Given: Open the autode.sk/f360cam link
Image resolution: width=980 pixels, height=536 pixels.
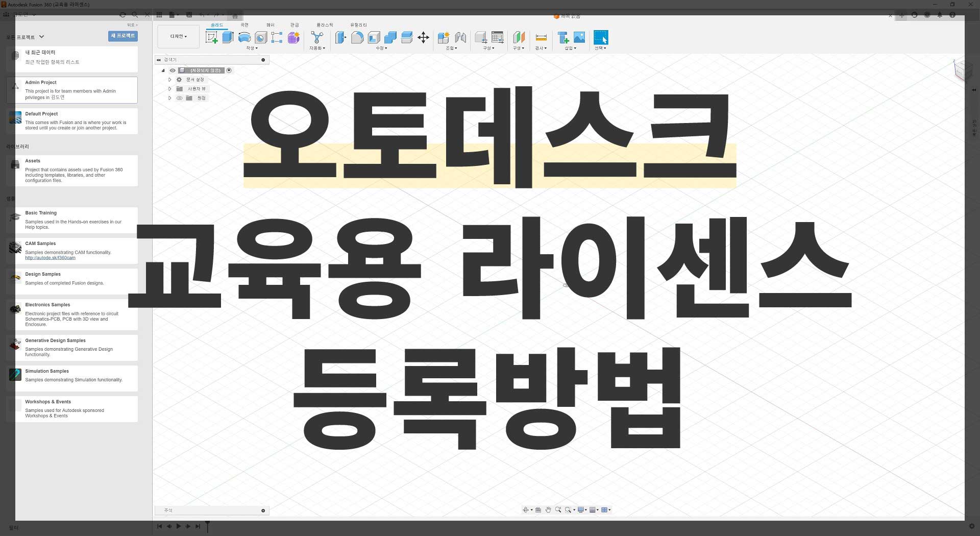Looking at the screenshot, I should (x=50, y=258).
